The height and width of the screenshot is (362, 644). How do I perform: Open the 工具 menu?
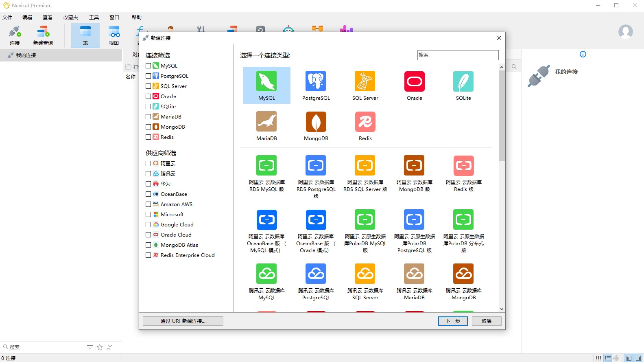94,18
